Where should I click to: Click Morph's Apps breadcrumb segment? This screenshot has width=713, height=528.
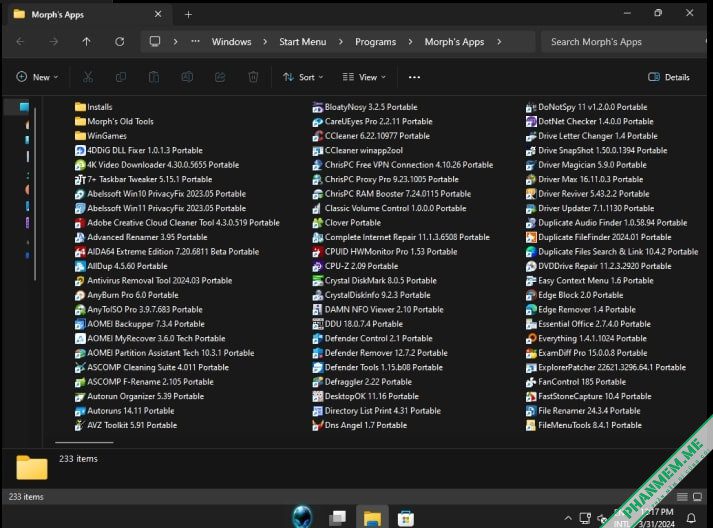click(x=454, y=42)
